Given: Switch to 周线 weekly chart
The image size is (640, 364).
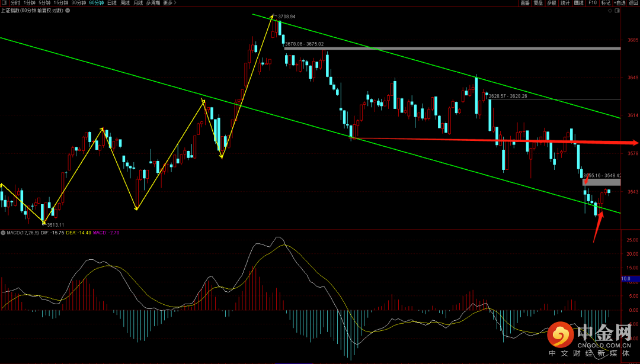Looking at the screenshot, I should pyautogui.click(x=125, y=3).
